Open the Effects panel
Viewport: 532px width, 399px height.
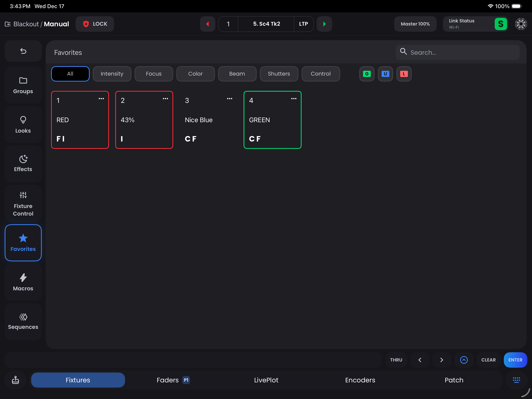point(23,164)
